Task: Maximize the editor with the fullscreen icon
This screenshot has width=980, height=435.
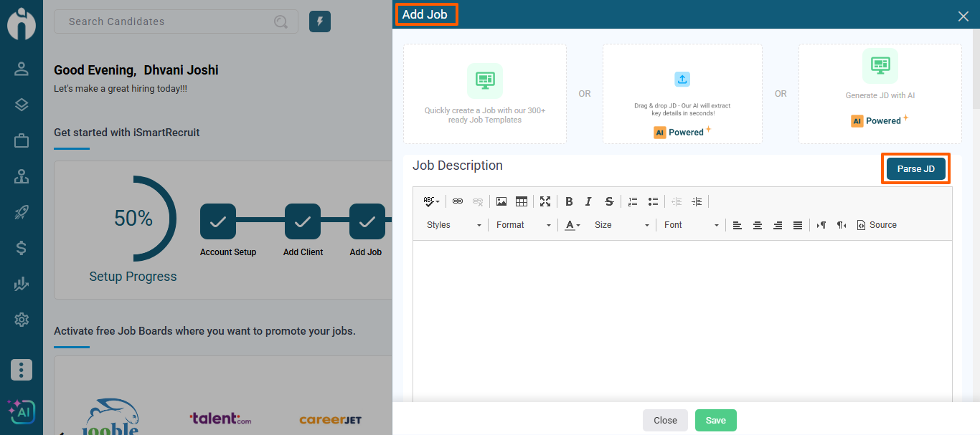Action: 545,201
